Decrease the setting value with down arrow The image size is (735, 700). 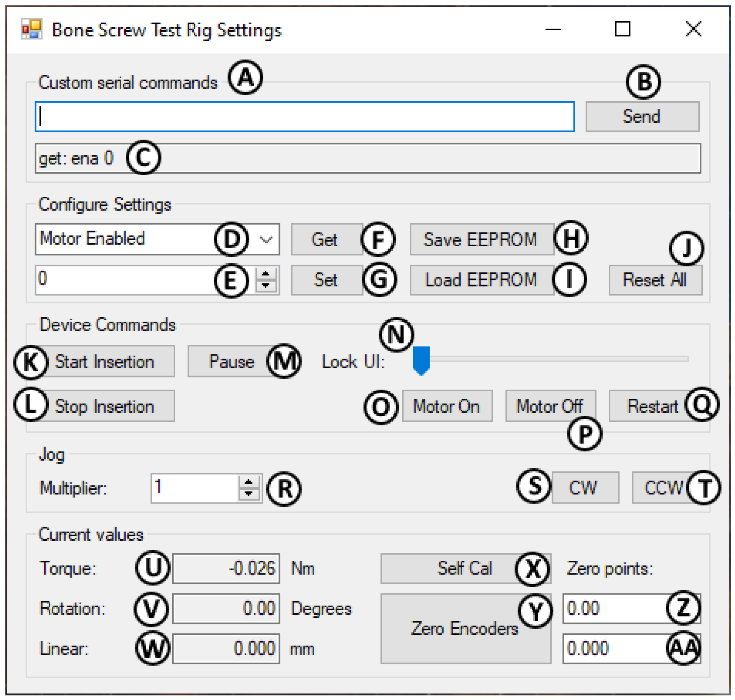[x=265, y=285]
